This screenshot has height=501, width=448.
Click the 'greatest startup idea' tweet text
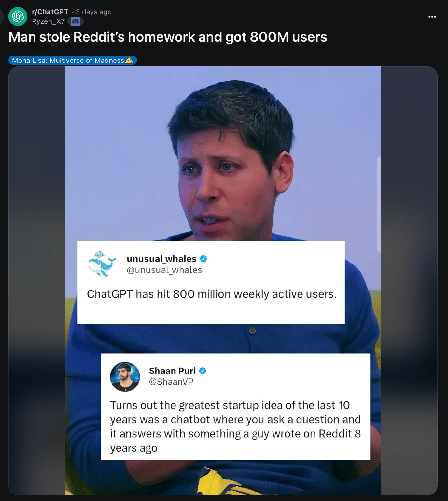click(x=235, y=427)
